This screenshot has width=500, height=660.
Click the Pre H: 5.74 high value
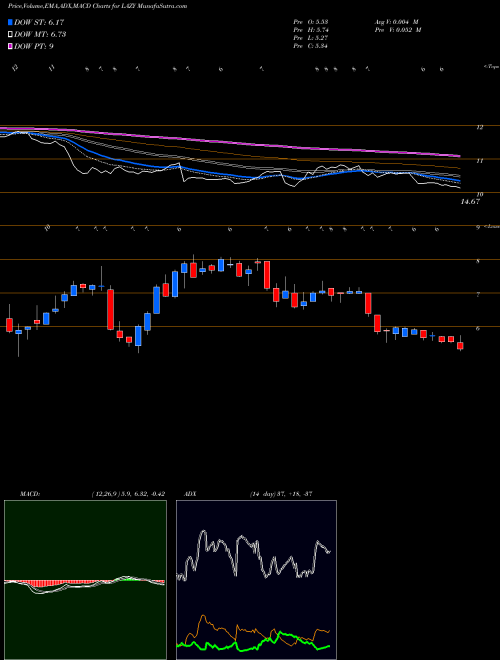(x=311, y=30)
